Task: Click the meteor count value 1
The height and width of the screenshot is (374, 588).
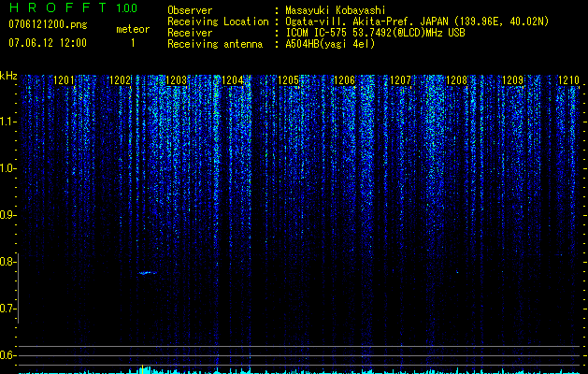Action: pyautogui.click(x=133, y=43)
